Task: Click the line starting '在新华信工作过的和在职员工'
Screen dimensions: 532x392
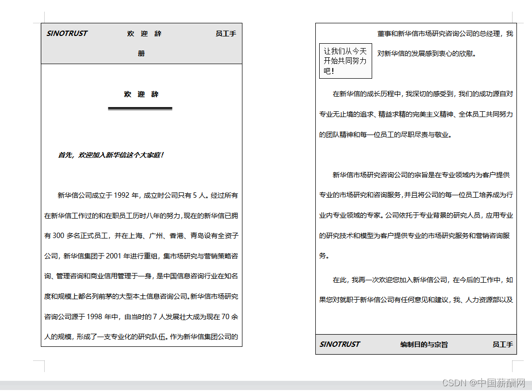Action: [x=141, y=216]
